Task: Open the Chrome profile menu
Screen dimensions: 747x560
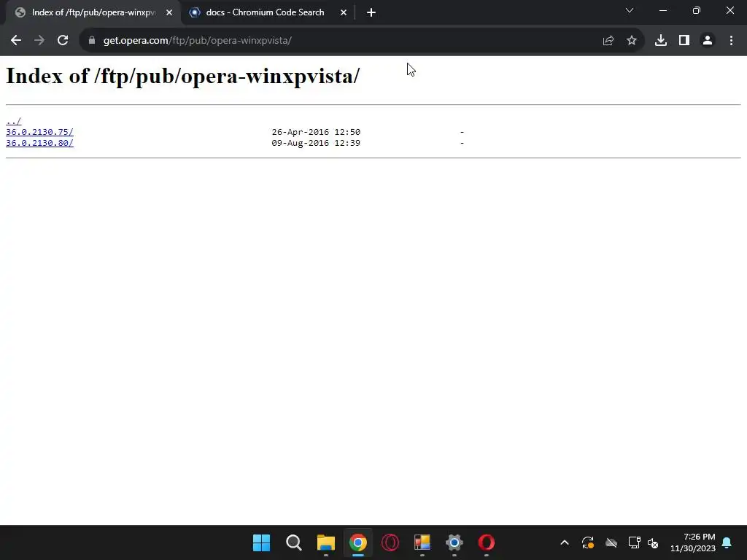Action: click(x=708, y=41)
